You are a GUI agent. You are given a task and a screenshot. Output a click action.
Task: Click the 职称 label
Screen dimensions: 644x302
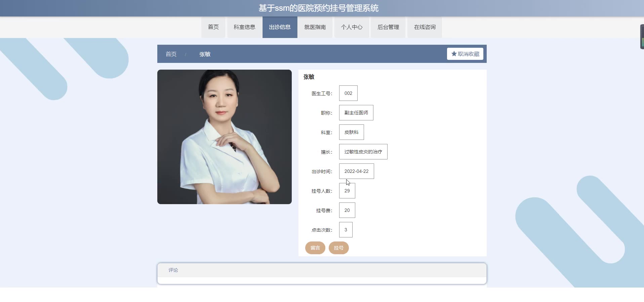click(x=326, y=113)
